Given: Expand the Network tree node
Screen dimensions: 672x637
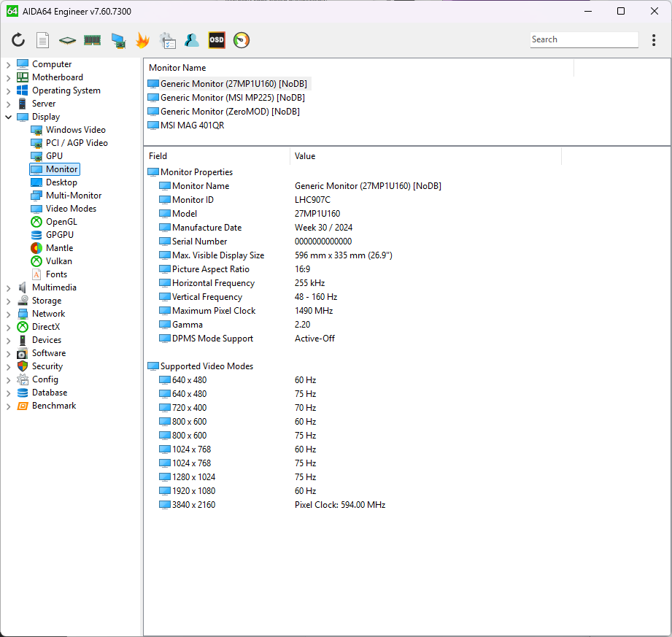Looking at the screenshot, I should (8, 314).
